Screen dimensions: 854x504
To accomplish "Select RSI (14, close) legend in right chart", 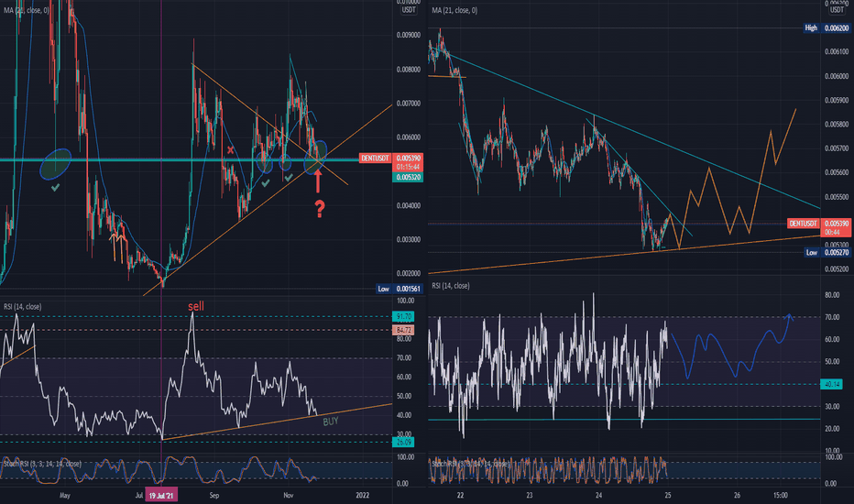I will [x=451, y=286].
